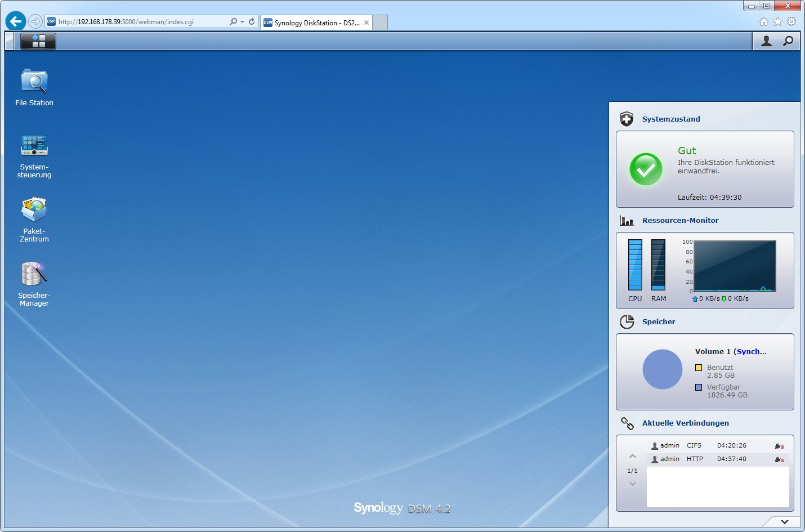This screenshot has width=805, height=532.
Task: Open the DSM main menu button
Action: (38, 41)
